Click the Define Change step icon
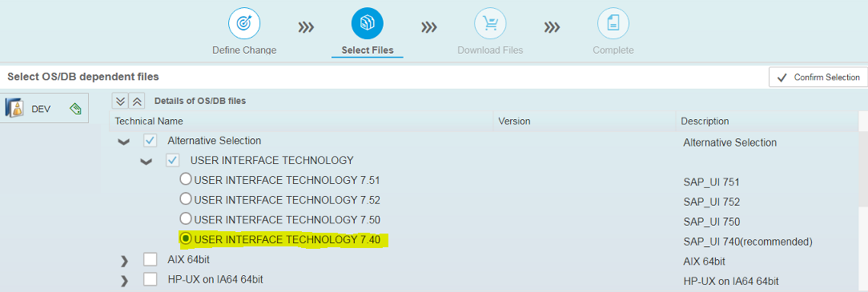Screen dimensions: 868x292 click(244, 24)
